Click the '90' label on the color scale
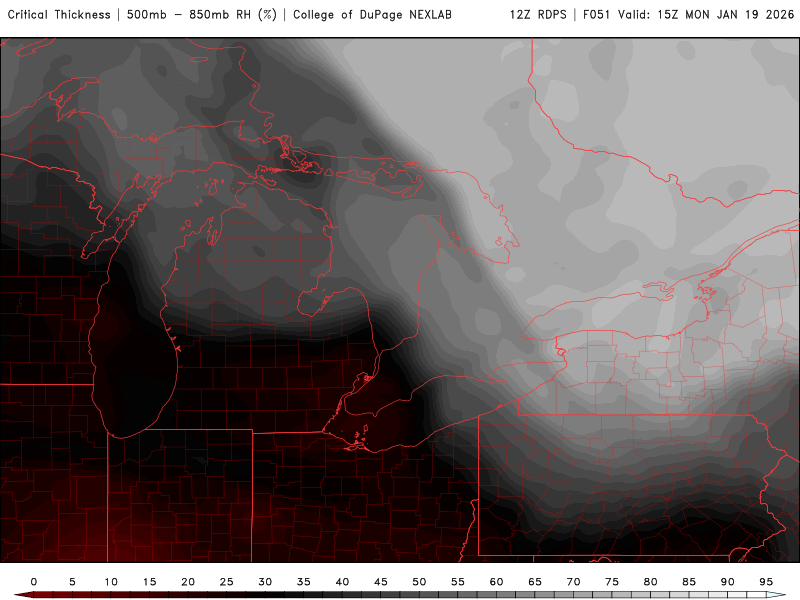This screenshot has height=600, width=800. pos(728,582)
